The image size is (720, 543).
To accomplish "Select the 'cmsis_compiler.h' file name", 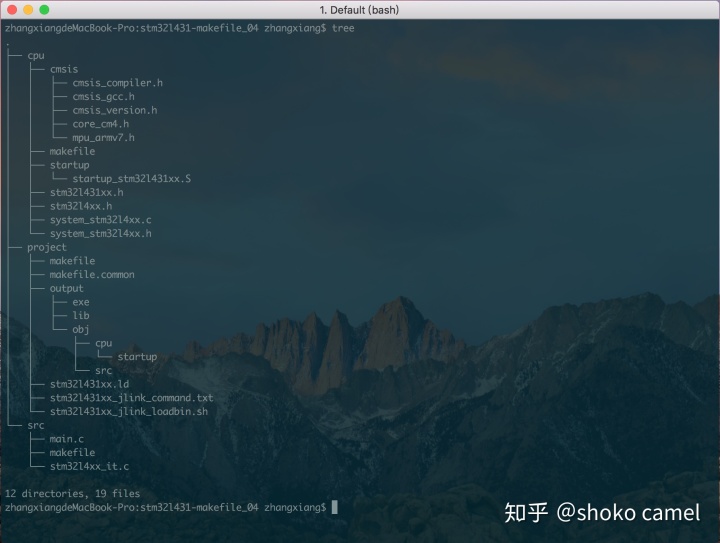I will point(118,83).
